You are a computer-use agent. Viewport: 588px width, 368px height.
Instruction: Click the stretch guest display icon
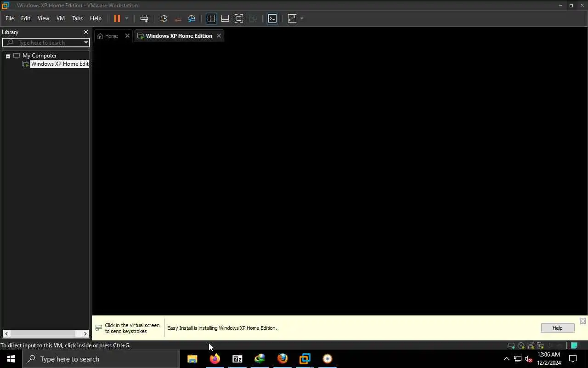click(292, 18)
